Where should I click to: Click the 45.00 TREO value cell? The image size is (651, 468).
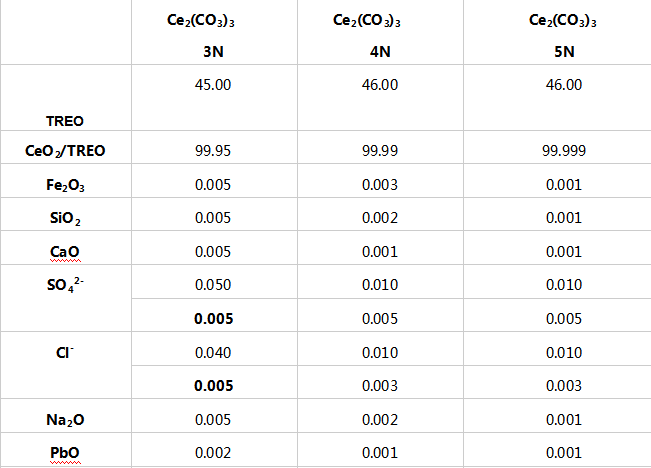pos(213,85)
